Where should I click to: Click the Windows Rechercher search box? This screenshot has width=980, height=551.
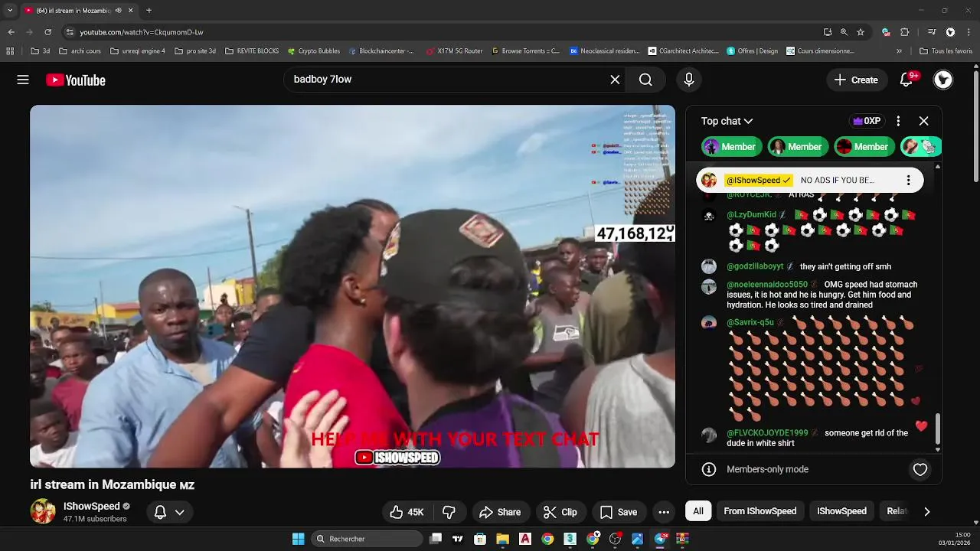[x=367, y=539]
